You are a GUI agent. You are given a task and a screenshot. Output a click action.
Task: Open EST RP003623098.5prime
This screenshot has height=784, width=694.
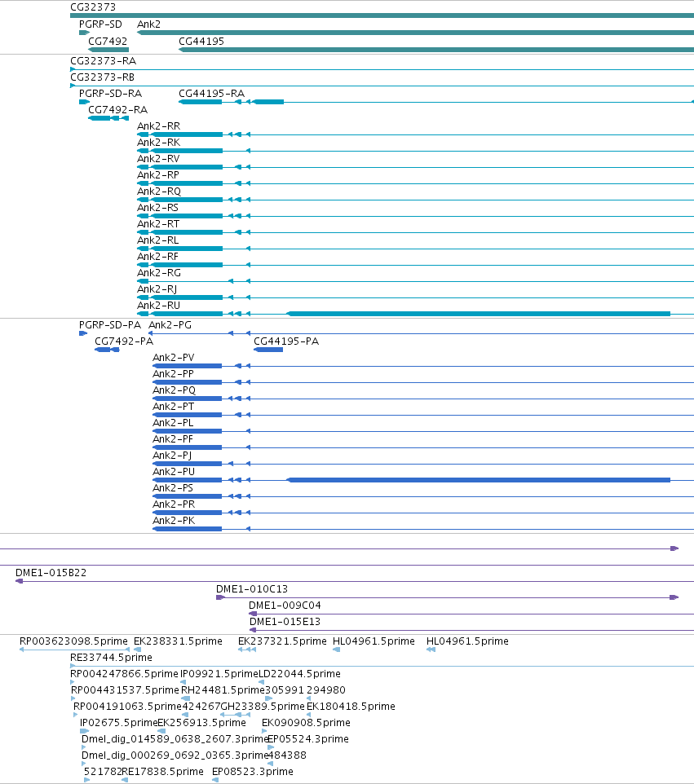[73, 641]
